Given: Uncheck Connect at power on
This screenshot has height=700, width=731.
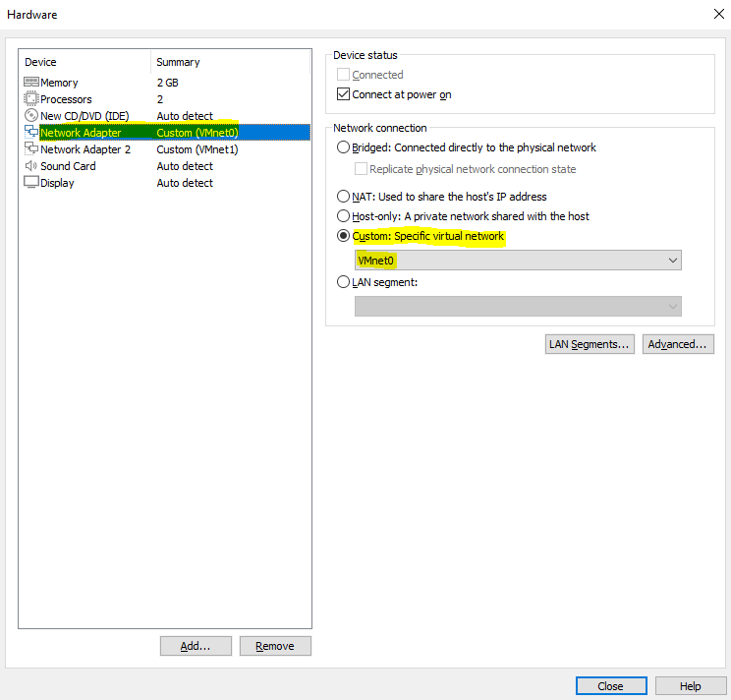Looking at the screenshot, I should point(343,94).
